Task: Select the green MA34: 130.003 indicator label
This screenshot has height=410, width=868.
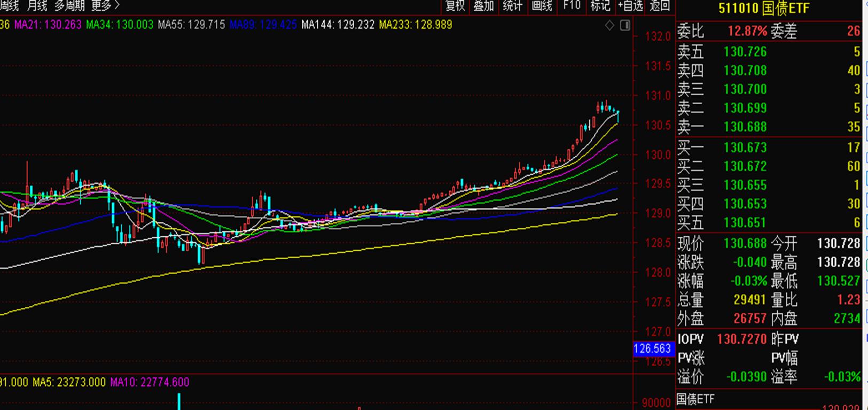Action: pos(120,25)
